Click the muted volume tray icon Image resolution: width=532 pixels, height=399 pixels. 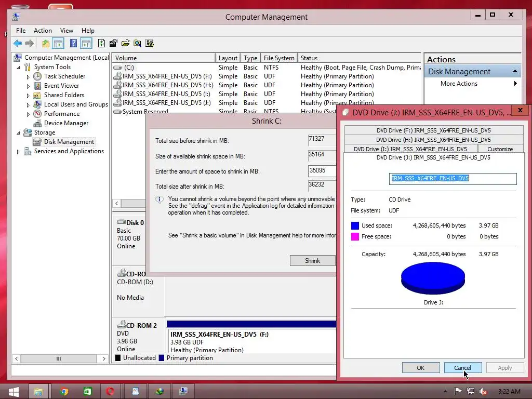tap(483, 392)
